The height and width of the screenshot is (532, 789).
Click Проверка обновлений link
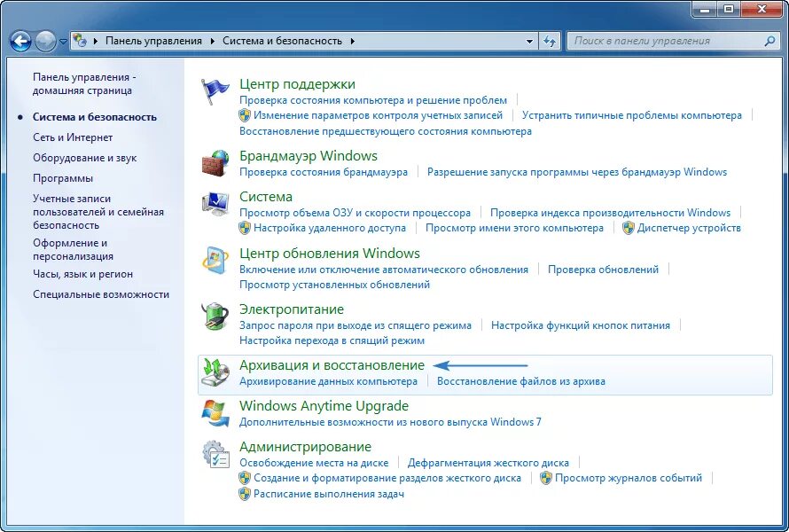tap(603, 270)
